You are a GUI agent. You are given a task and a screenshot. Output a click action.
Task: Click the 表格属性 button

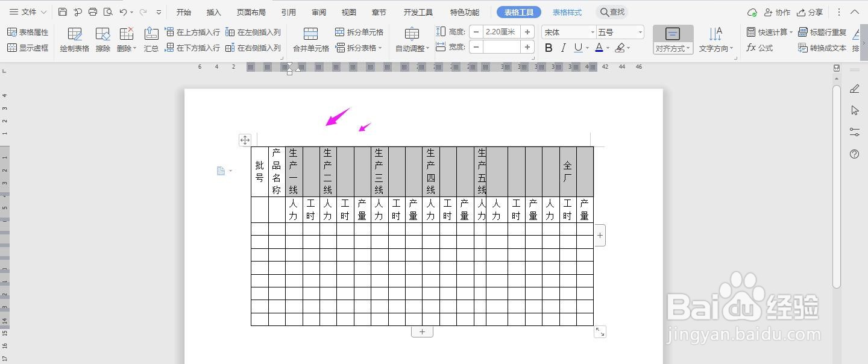(x=28, y=31)
